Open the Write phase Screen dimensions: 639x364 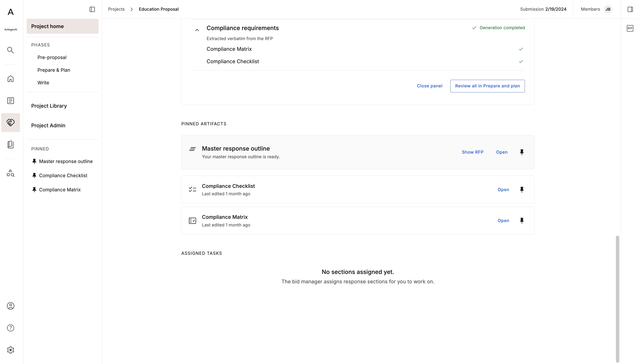tap(43, 83)
